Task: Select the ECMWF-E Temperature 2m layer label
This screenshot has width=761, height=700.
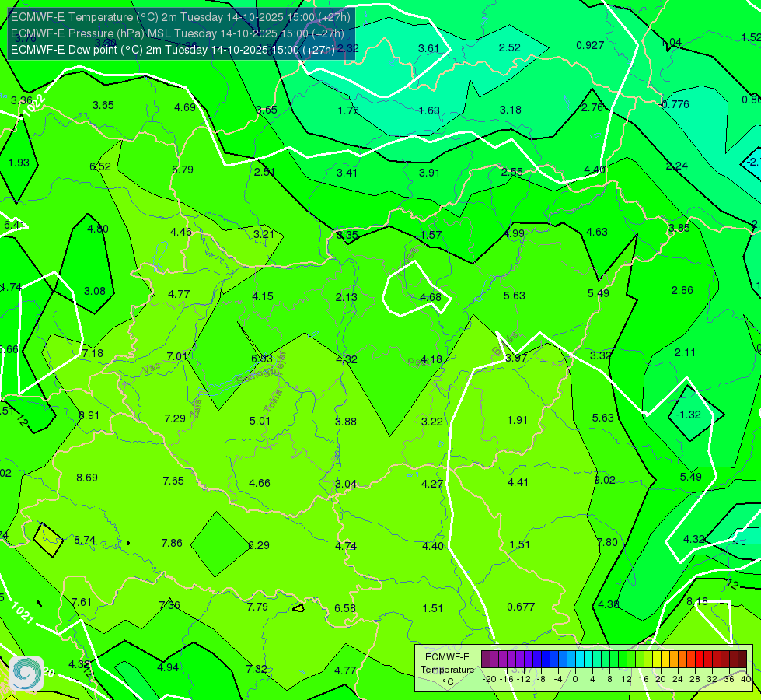Action: pyautogui.click(x=180, y=17)
